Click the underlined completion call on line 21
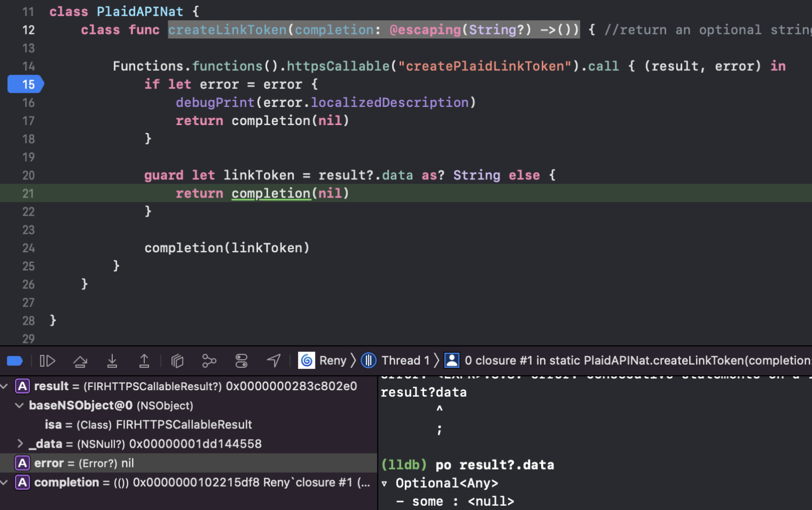 click(x=271, y=193)
